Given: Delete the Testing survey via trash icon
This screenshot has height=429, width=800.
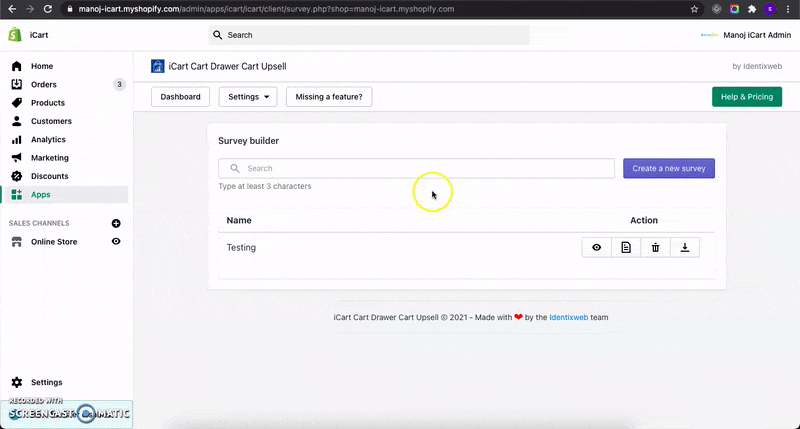Looking at the screenshot, I should [x=656, y=247].
